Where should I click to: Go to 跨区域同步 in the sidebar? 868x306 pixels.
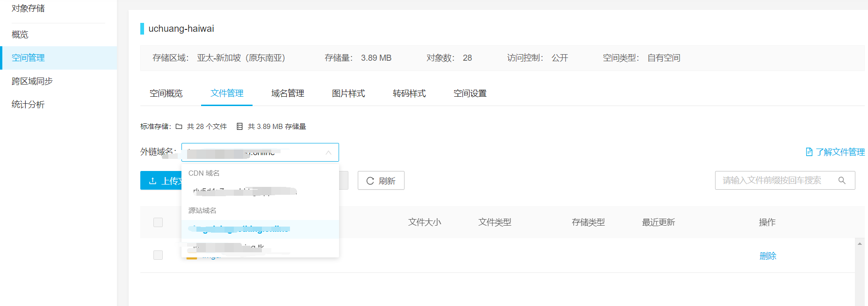click(32, 81)
